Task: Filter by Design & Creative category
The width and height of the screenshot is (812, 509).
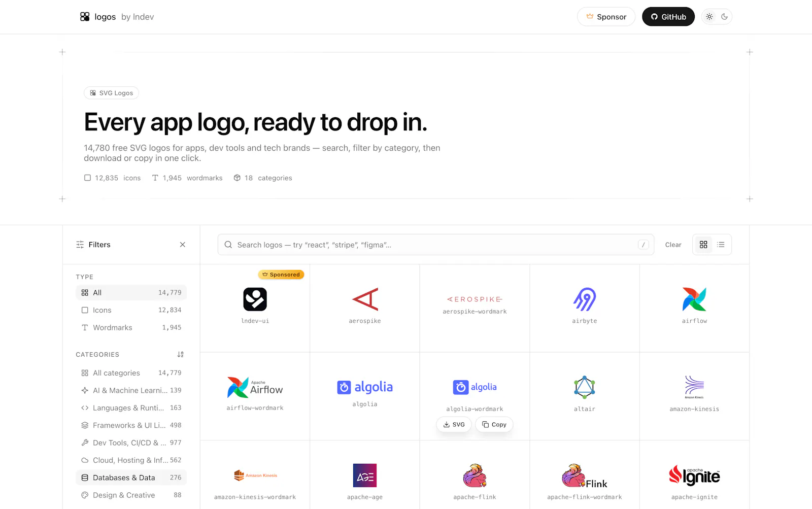Action: (x=131, y=495)
